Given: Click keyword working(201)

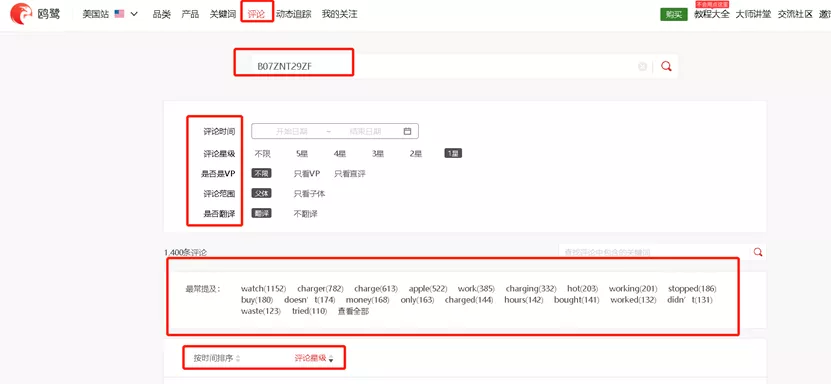Looking at the screenshot, I should click(633, 289).
